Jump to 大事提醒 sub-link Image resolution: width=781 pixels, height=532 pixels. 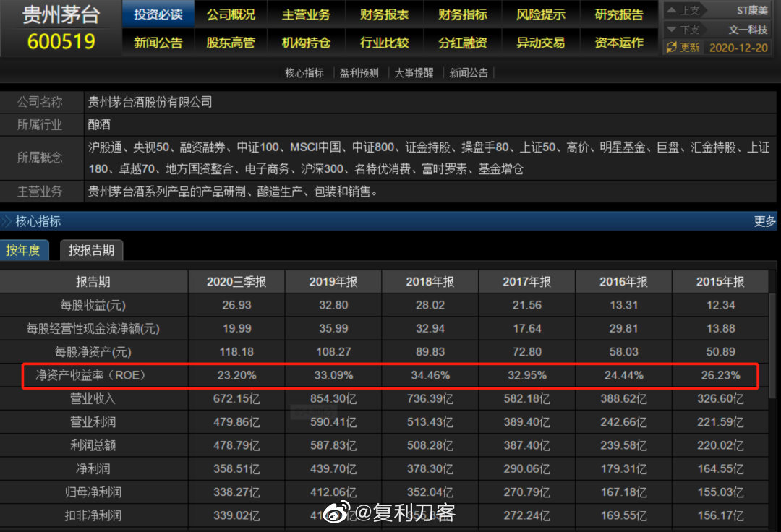414,73
